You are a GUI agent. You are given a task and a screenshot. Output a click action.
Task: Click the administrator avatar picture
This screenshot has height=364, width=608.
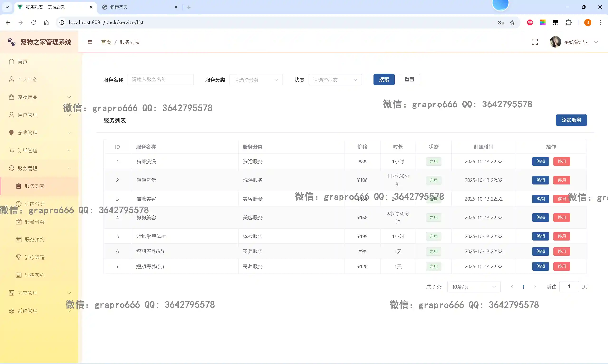[555, 42]
